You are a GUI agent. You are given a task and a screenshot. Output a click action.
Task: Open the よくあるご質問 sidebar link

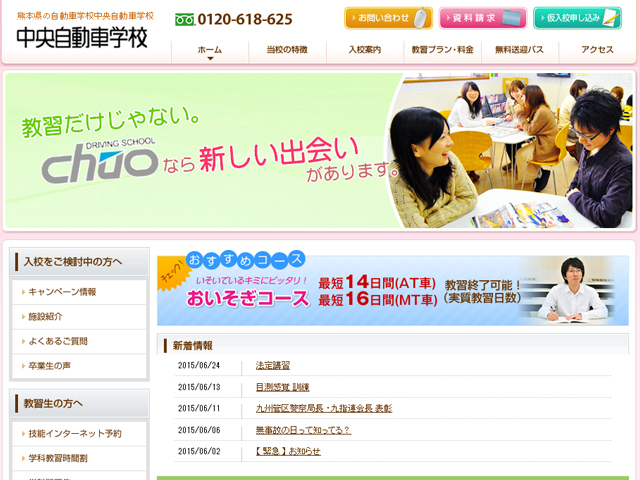coord(58,341)
